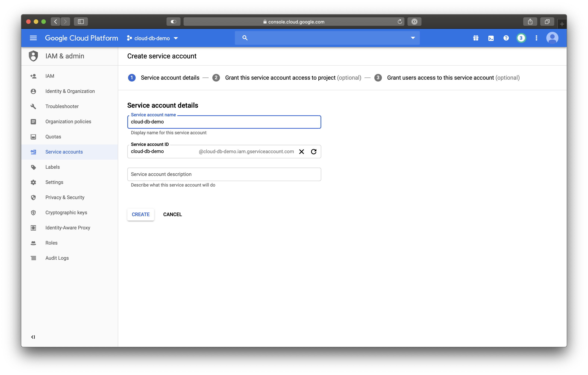Collapse the sidebar navigation panel
The height and width of the screenshot is (375, 588).
click(x=33, y=337)
